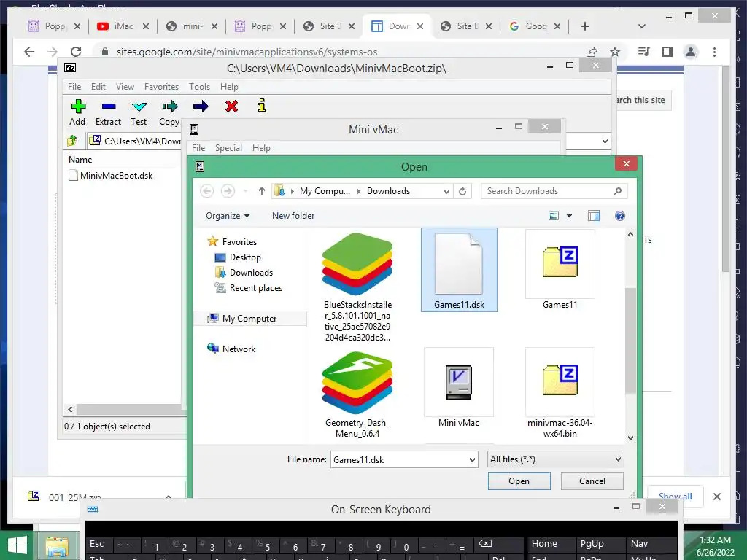Select the minivmac-36.04-wx64.bin archive
The image size is (747, 560).
click(560, 393)
